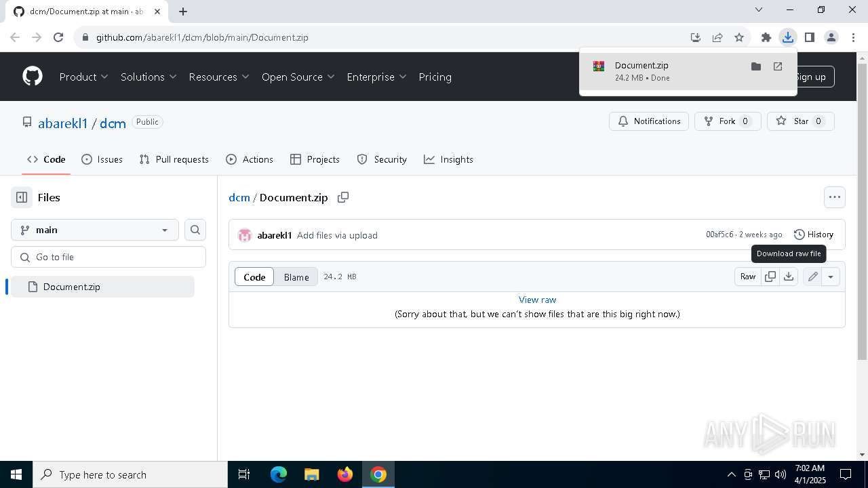The image size is (868, 488).
Task: Open File Explorer from the taskbar
Action: click(312, 474)
